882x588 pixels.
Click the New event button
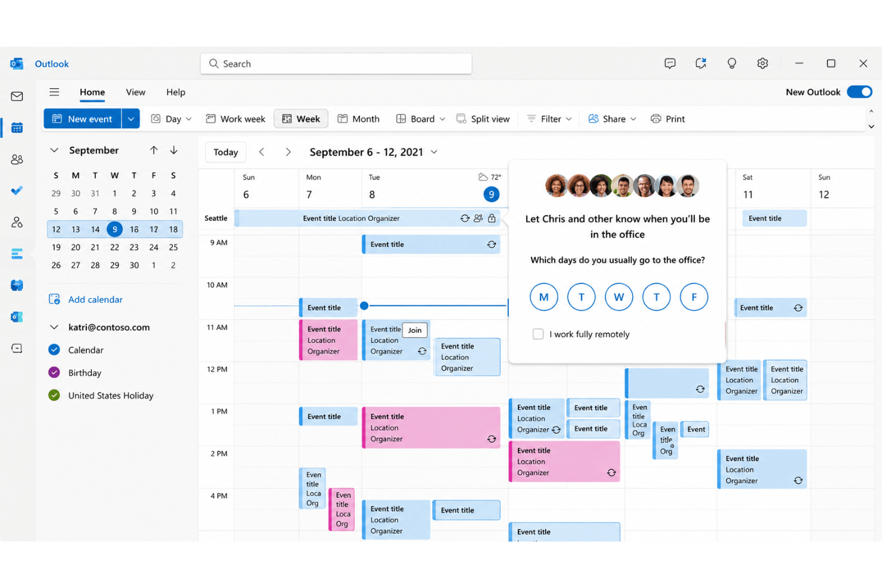(82, 119)
